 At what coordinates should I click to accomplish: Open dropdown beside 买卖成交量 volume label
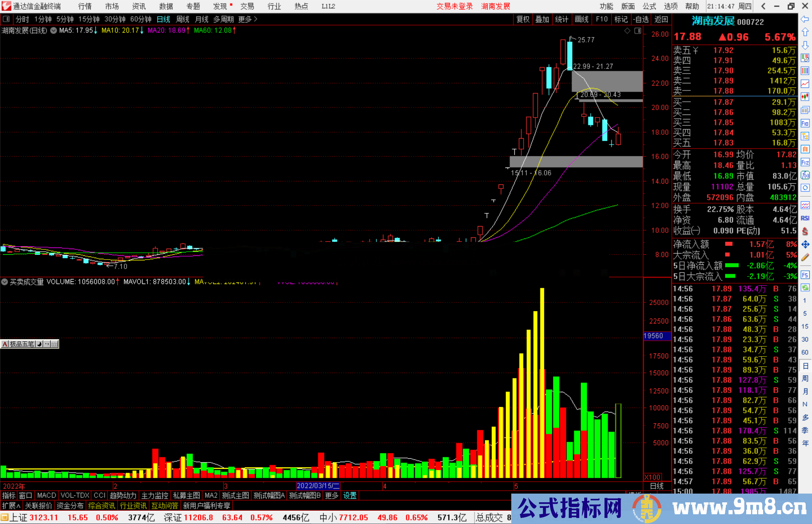tap(5, 282)
